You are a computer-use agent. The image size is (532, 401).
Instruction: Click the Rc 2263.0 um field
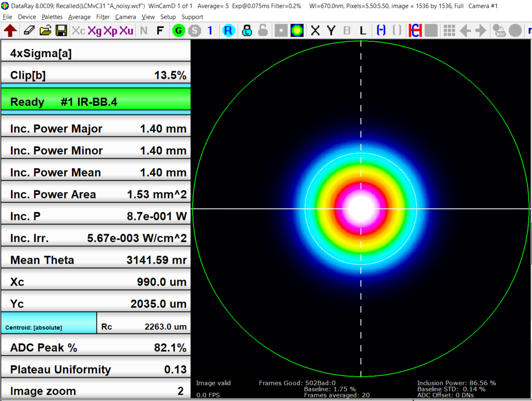(x=144, y=323)
